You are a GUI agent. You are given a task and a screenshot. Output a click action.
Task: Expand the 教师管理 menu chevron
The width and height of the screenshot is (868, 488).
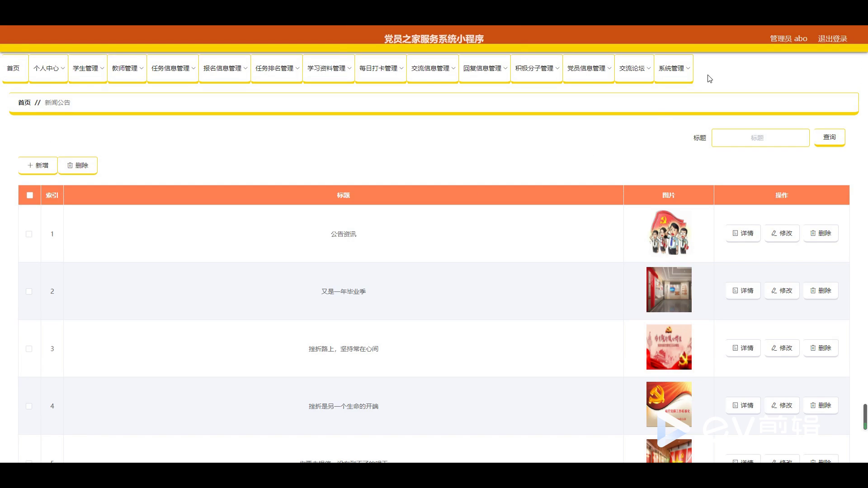[x=142, y=68]
